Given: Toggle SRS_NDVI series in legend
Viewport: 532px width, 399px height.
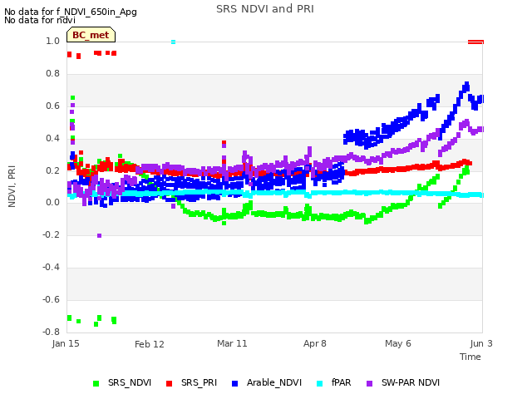Looking at the screenshot, I should [x=122, y=382].
